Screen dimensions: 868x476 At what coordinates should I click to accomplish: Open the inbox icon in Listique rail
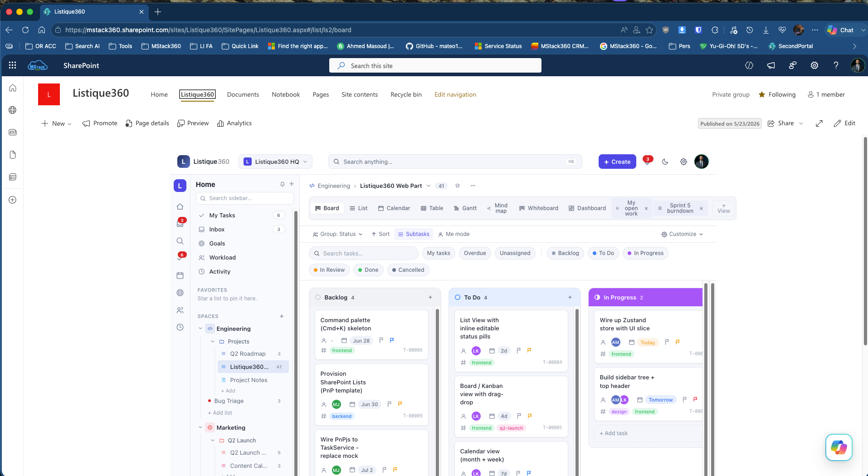coord(180,224)
